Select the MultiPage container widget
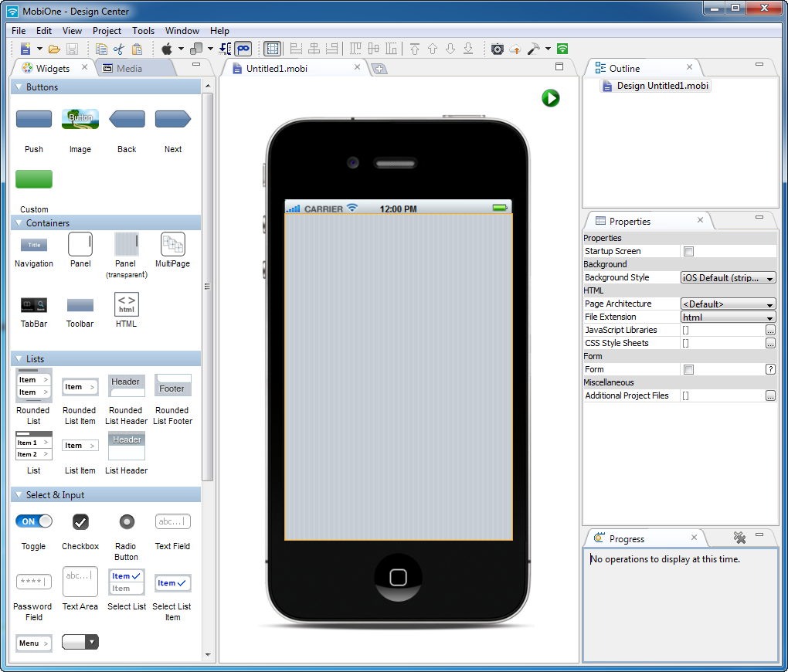This screenshot has height=672, width=788. pyautogui.click(x=172, y=245)
